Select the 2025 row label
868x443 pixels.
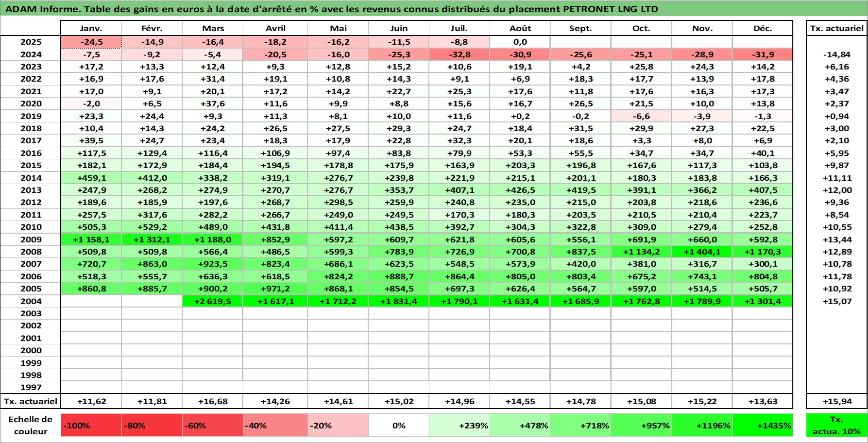(31, 42)
